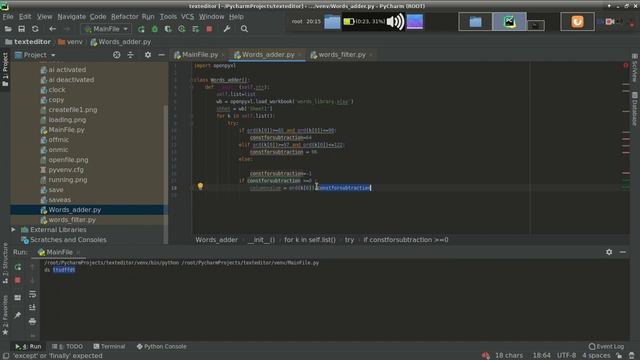Hide the Run panel with the minus icon
The width and height of the screenshot is (640, 360).
pyautogui.click(x=623, y=252)
